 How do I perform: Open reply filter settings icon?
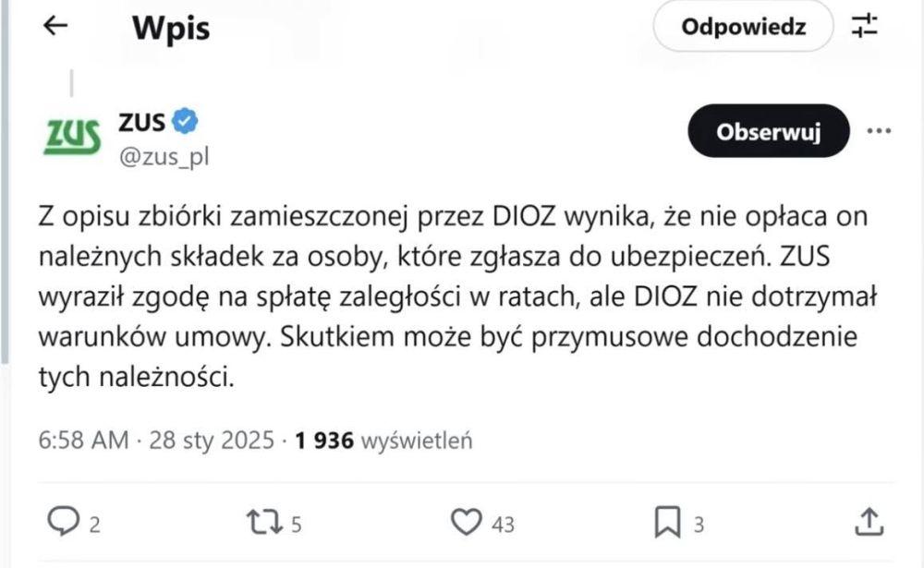[864, 27]
